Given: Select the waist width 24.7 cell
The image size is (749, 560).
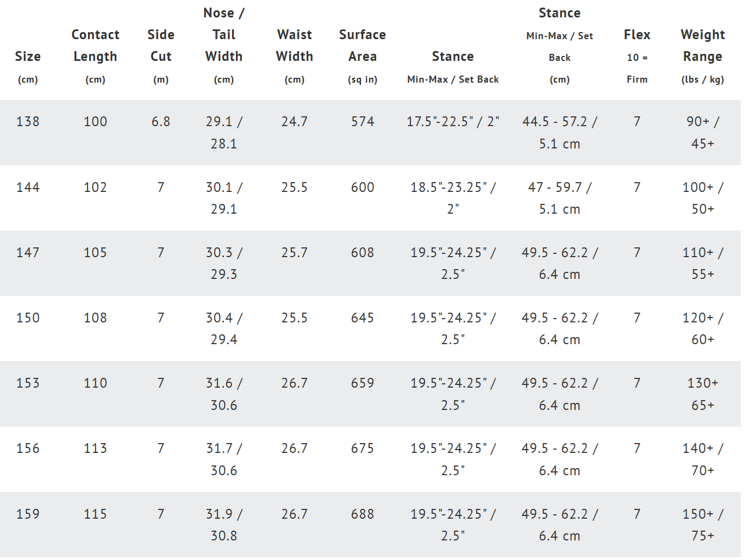Looking at the screenshot, I should (x=295, y=122).
